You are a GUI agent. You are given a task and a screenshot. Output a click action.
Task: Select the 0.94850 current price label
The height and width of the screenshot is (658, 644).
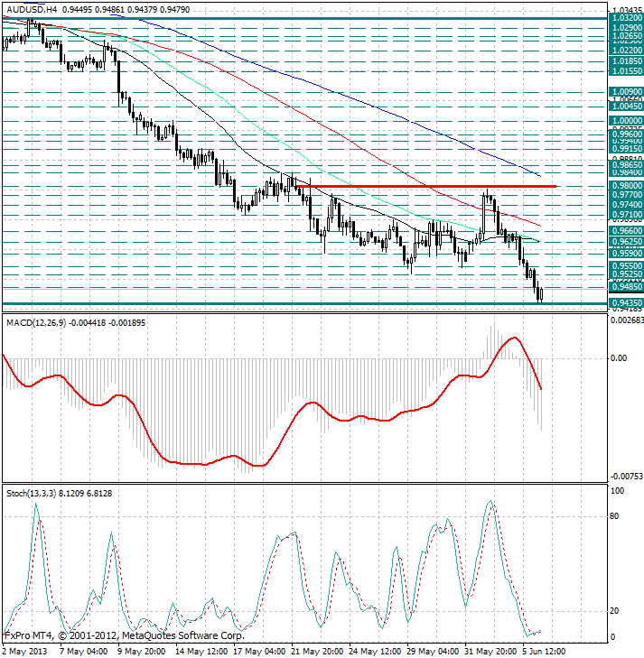pos(626,287)
